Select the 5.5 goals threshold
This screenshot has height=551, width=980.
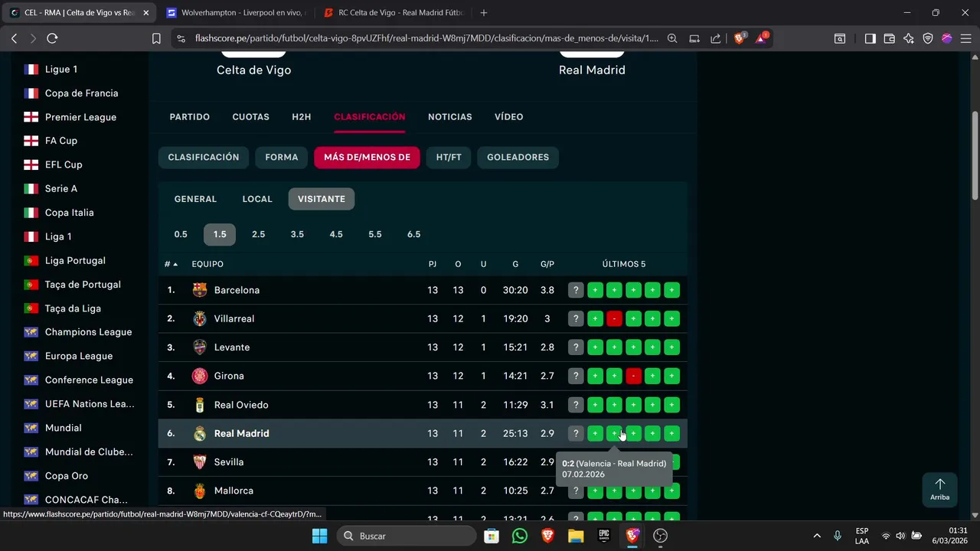(x=375, y=234)
